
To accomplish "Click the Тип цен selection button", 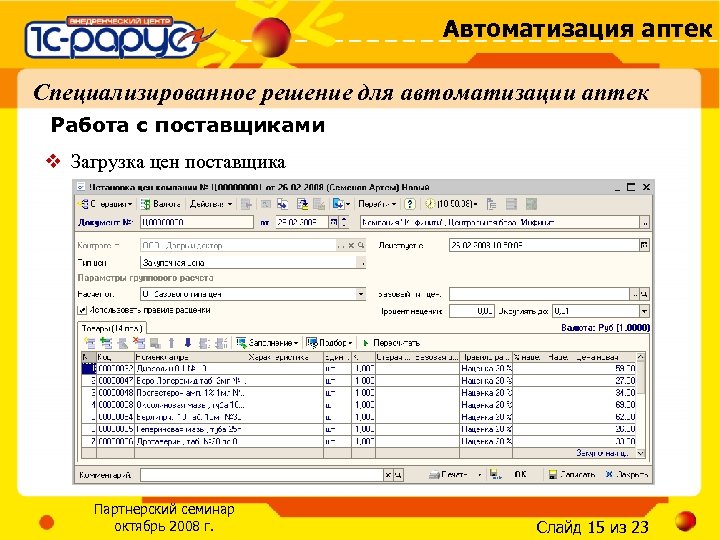I will (x=362, y=263).
